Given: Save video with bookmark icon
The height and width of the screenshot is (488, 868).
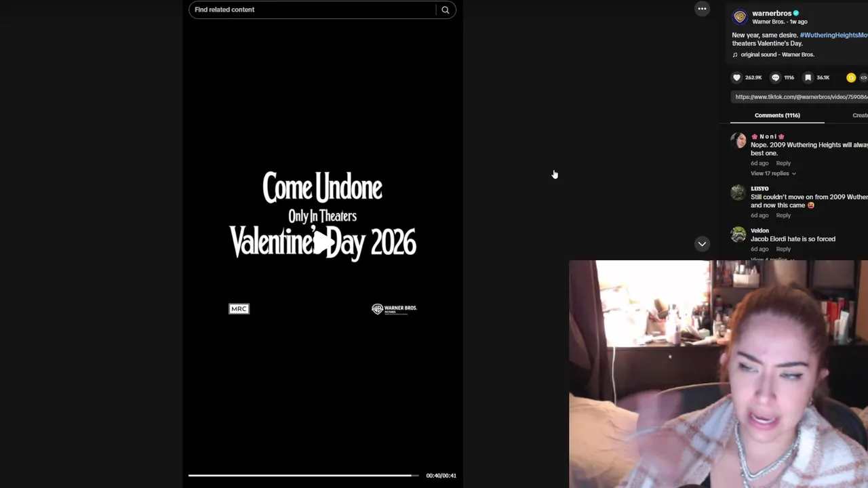Looking at the screenshot, I should 808,77.
